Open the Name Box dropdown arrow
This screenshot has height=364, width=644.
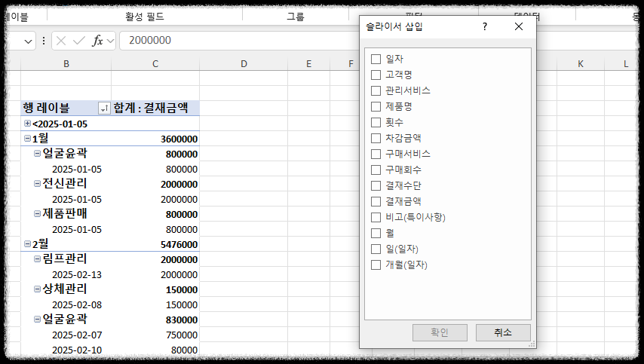pyautogui.click(x=28, y=41)
